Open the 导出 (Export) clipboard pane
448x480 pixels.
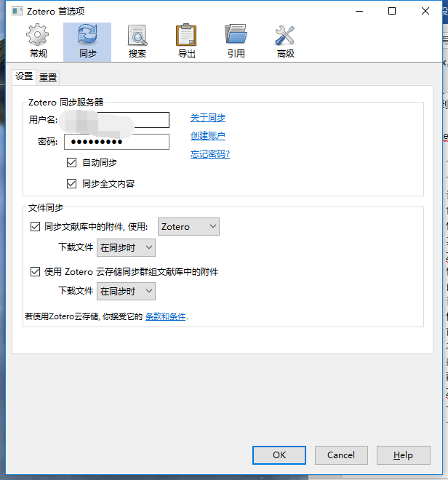(x=186, y=41)
